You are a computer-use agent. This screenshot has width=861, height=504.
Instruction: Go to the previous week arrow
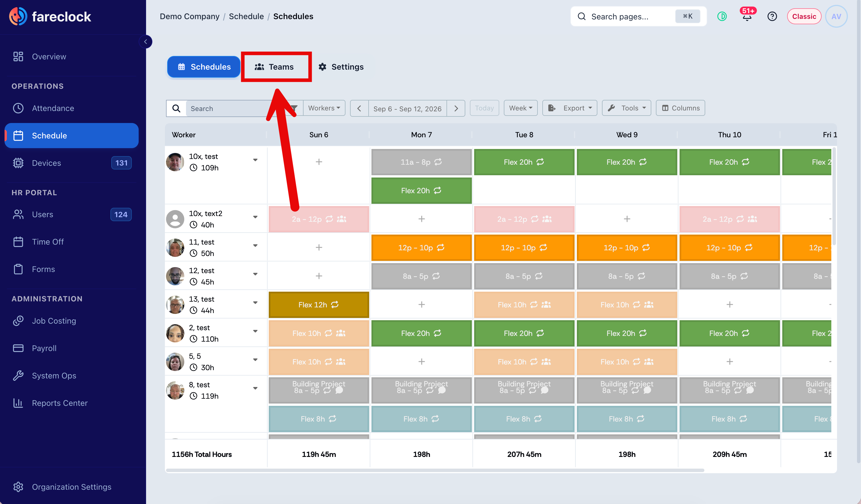(x=359, y=108)
